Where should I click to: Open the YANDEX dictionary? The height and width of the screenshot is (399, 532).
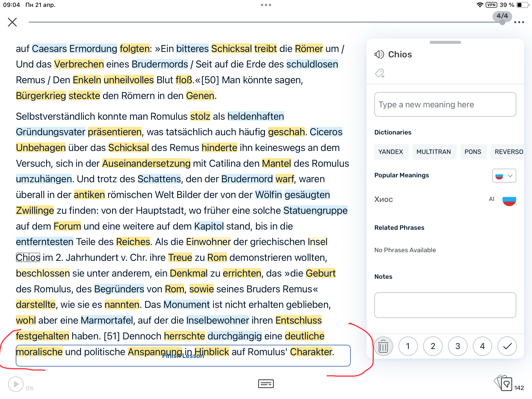click(x=391, y=152)
